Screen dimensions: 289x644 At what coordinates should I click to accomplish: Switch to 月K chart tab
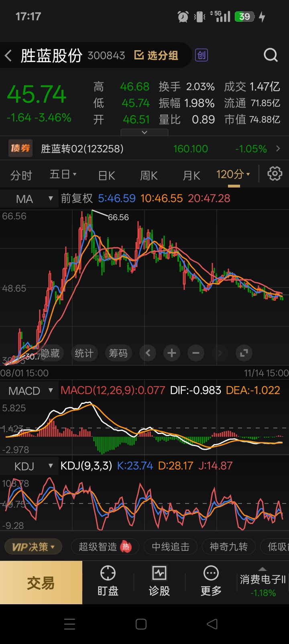[191, 175]
